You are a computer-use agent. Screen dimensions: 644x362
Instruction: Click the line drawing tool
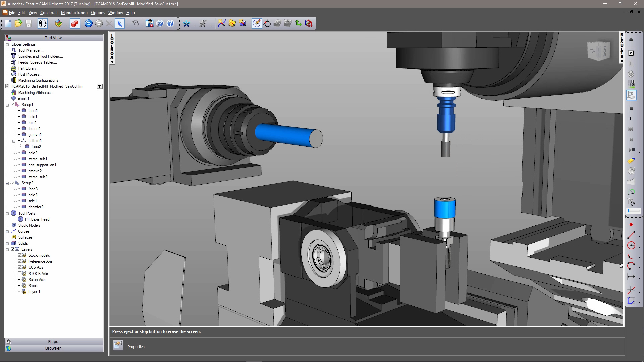631,235
